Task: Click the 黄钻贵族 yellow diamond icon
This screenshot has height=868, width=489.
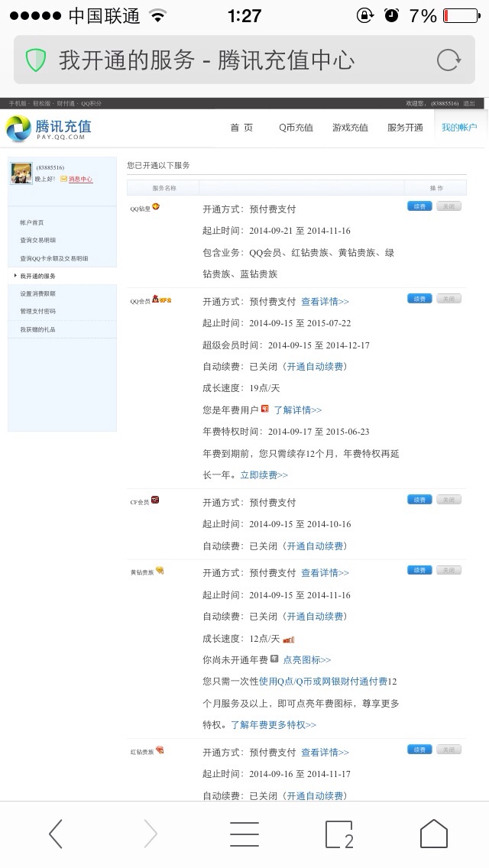Action: tap(160, 570)
